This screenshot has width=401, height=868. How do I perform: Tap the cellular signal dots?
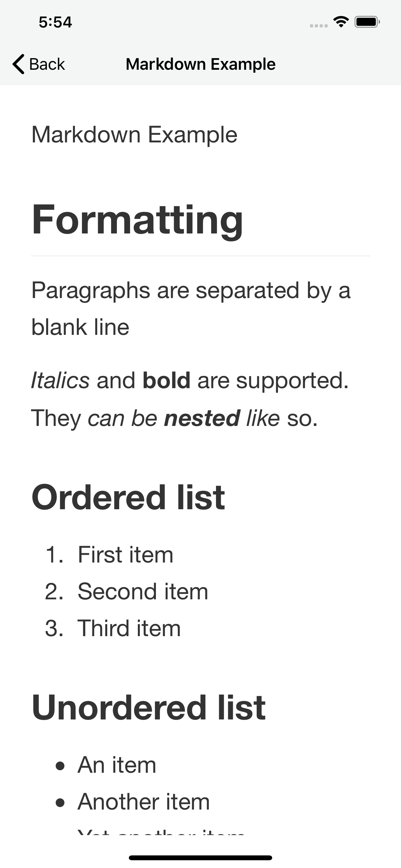pos(318,26)
